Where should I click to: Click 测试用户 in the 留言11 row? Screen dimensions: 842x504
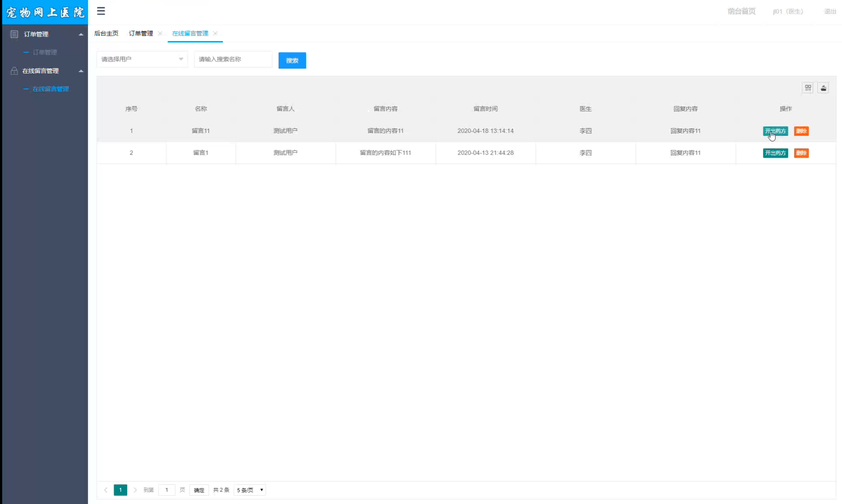286,131
